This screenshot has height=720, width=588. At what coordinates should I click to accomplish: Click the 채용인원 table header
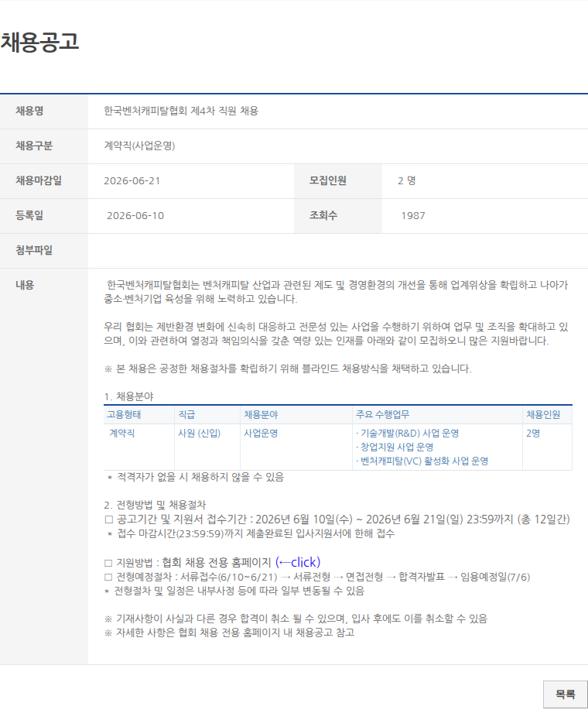(543, 415)
